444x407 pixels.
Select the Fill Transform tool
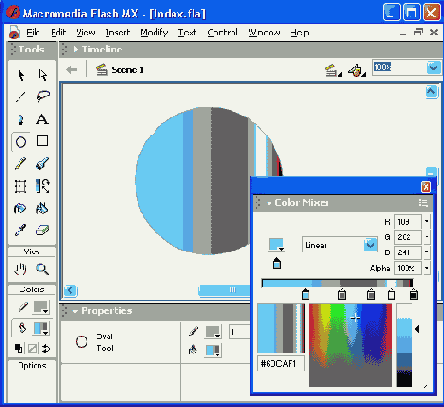point(43,186)
